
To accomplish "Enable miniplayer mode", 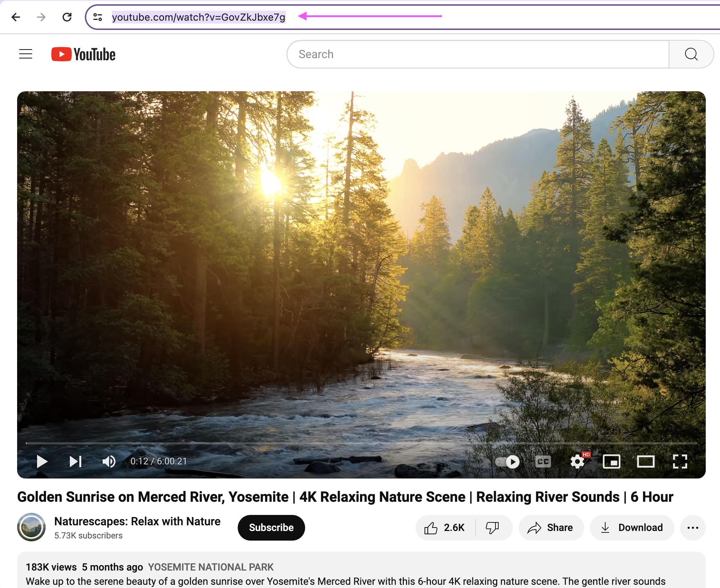I will tap(611, 462).
